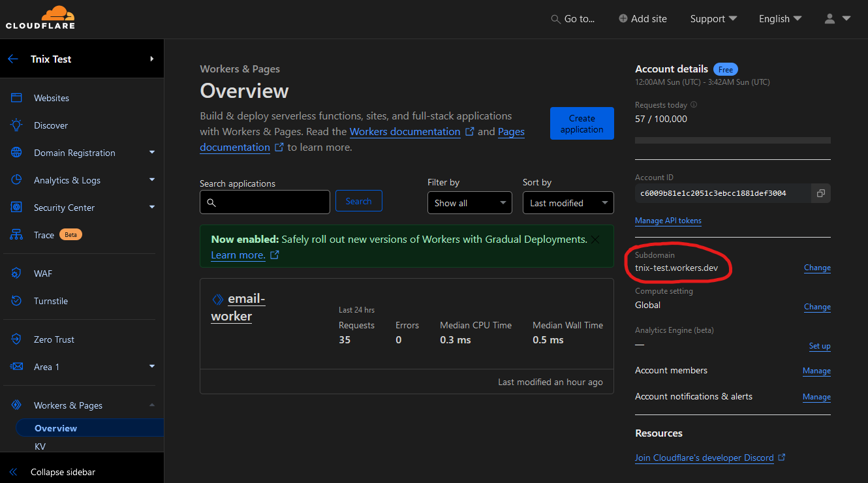Click the Analytics & Logs chart icon
This screenshot has width=868, height=483.
pyautogui.click(x=17, y=180)
